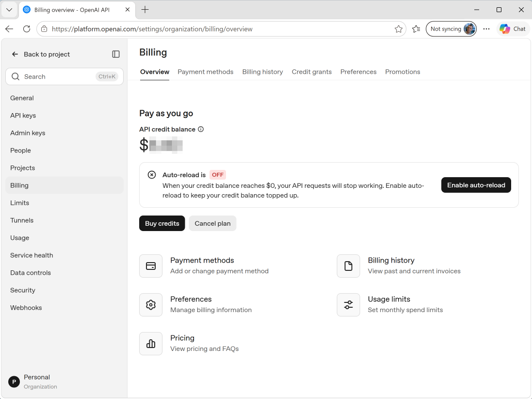Click 'Add or change payment method' text

pos(219,271)
